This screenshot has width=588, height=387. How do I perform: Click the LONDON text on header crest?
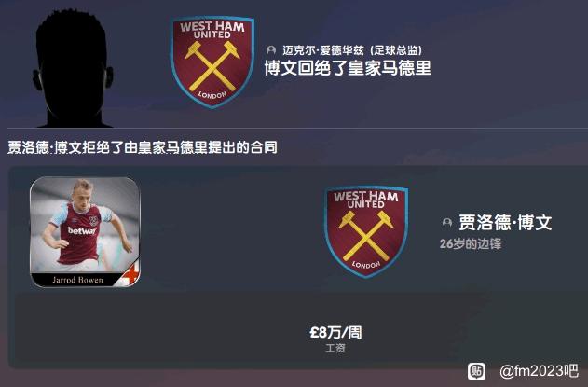point(212,95)
